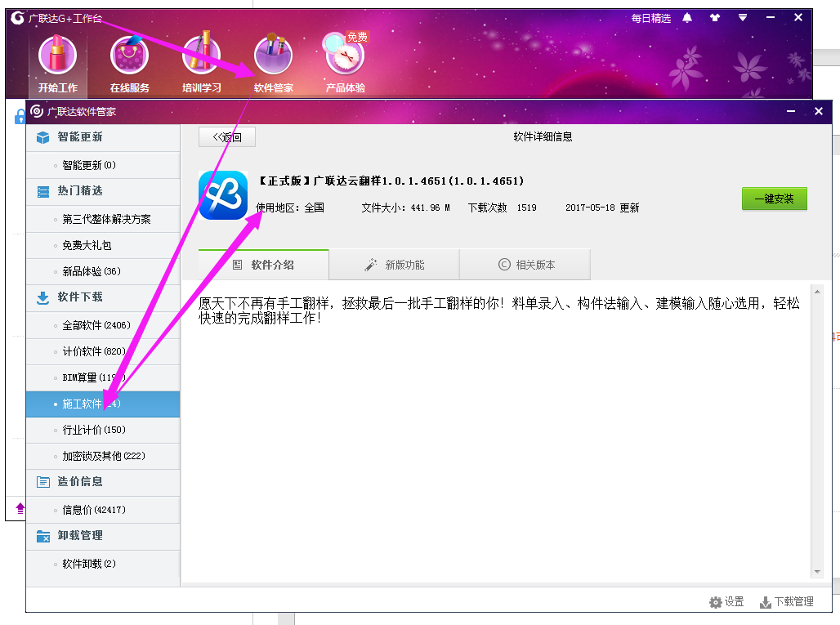The width and height of the screenshot is (840, 625).
Task: Switch to 相关版本 tab
Action: tap(525, 265)
